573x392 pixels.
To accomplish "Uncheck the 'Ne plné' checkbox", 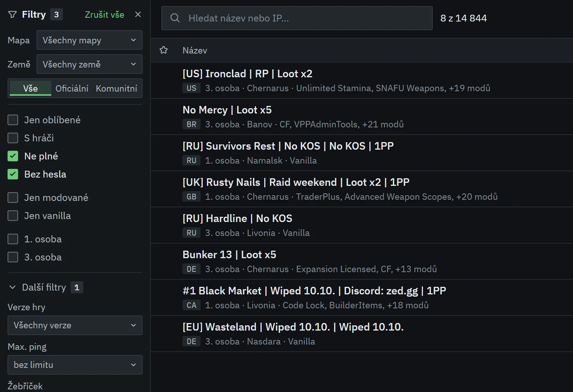I will click(13, 156).
